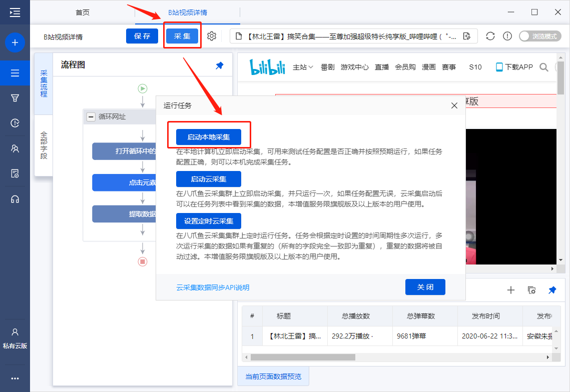Click the team collaboration people icon
This screenshot has height=392, width=570.
pos(15,148)
